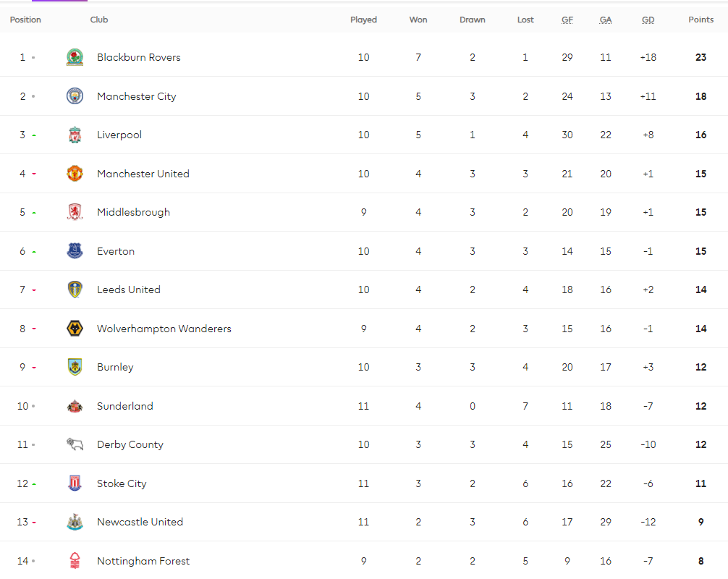
Task: Select the Wolverhampton Wanderers wolf logo
Action: tap(75, 329)
